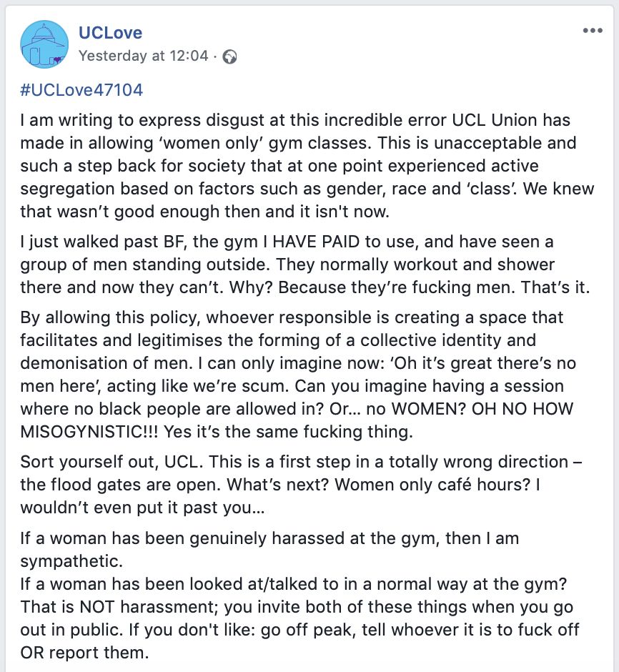
Task: Click the word 'MISOGYNISTIC!!!' in the post
Action: 89,432
